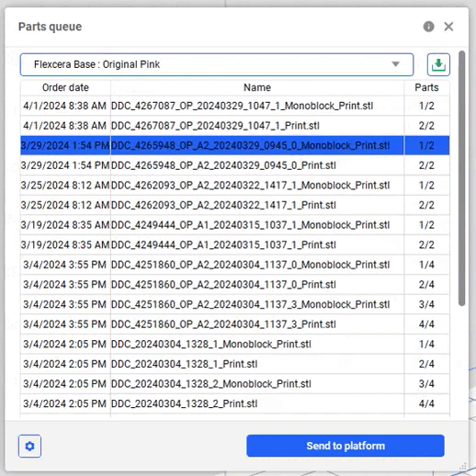Select DDC_4262093 1417_1_Monoblock_Print.stl row

point(235,186)
